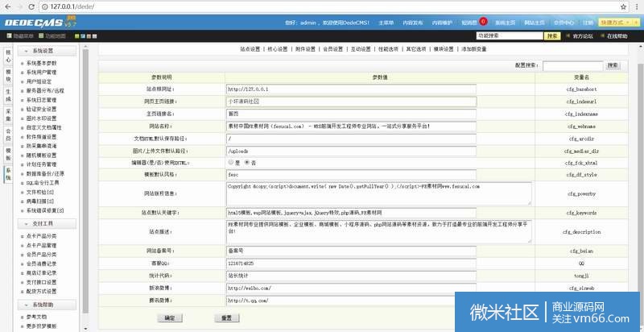Open the 添加新变量 add variable link
Image resolution: width=644 pixels, height=332 pixels.
coord(474,49)
